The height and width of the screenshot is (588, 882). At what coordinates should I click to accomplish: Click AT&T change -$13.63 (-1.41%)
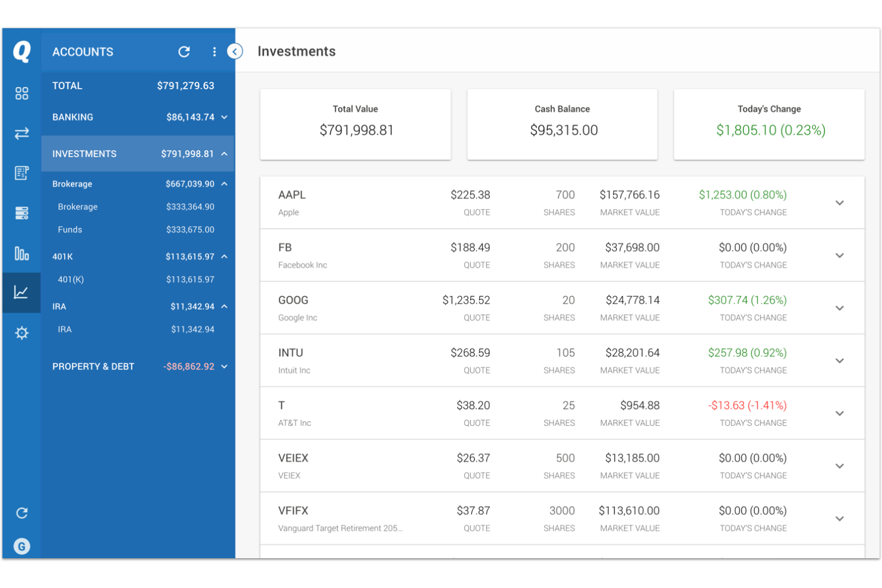click(x=747, y=406)
